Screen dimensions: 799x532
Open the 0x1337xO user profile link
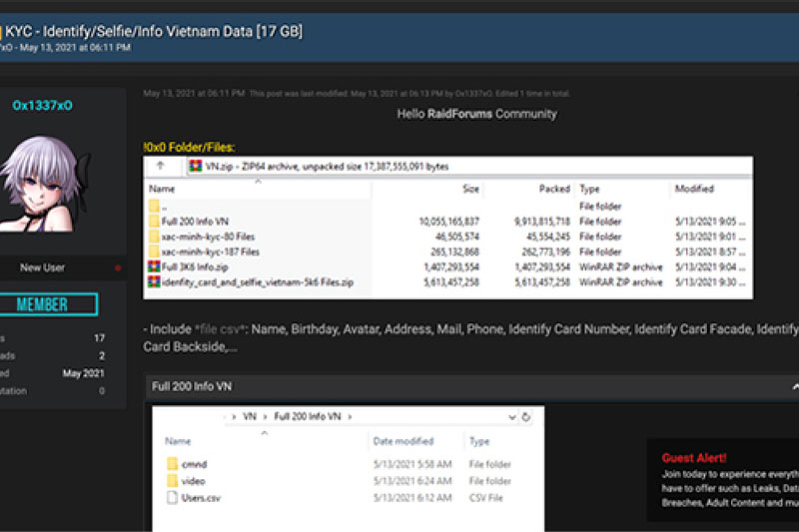[42, 105]
